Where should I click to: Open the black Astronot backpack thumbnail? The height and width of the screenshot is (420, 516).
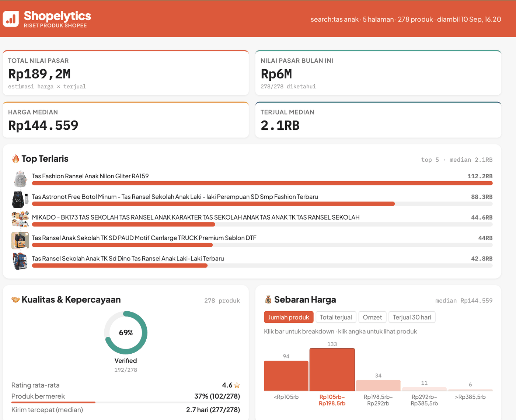click(x=20, y=199)
